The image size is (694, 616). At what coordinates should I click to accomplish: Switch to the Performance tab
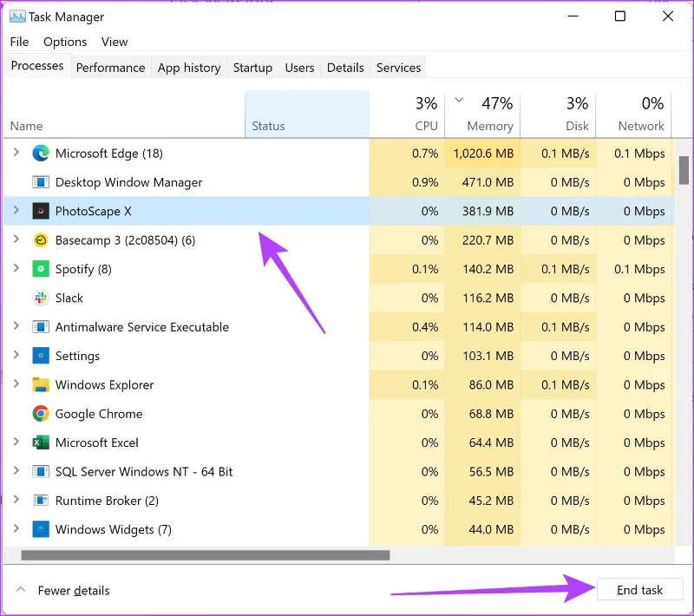(x=111, y=68)
